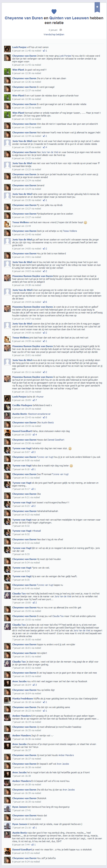
Task: Open Wim Plant's profile name link
Action: [18, 70]
